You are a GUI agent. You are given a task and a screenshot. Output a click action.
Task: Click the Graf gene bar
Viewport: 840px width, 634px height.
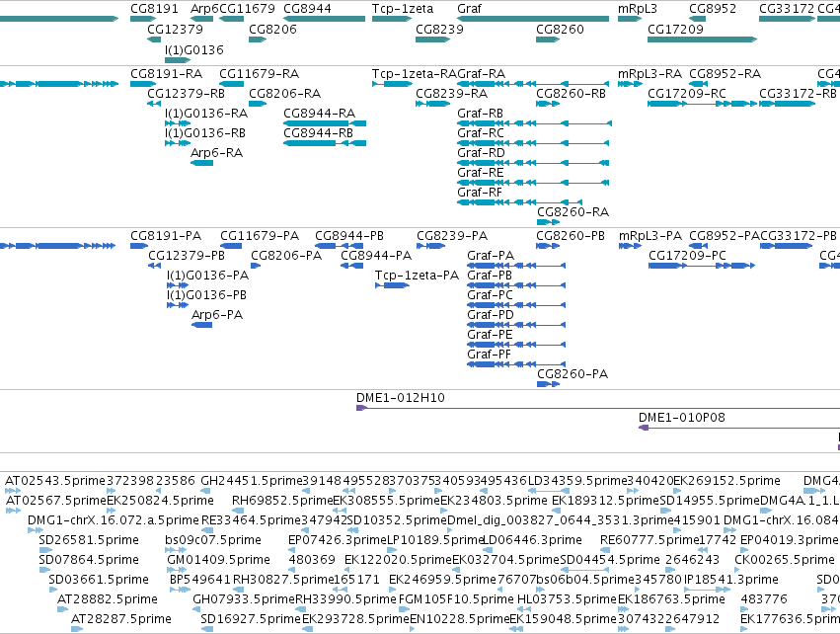click(533, 19)
